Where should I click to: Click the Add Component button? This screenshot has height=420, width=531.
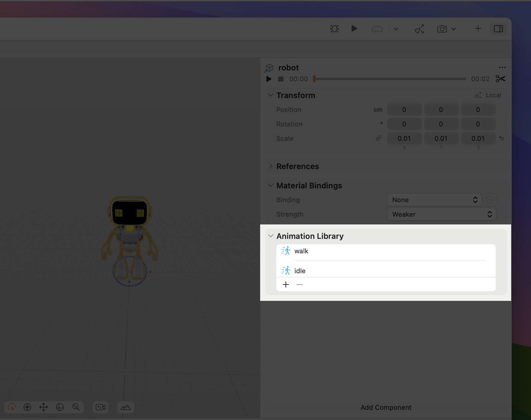(386, 407)
